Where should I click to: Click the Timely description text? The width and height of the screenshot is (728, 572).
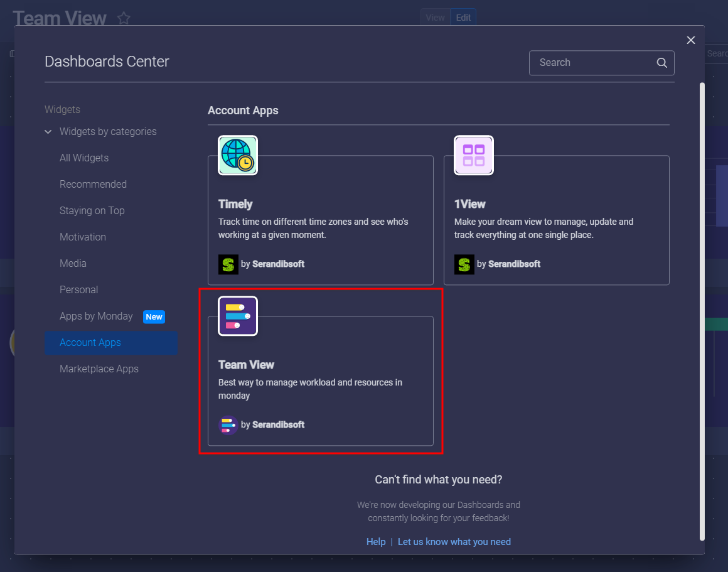coord(313,229)
